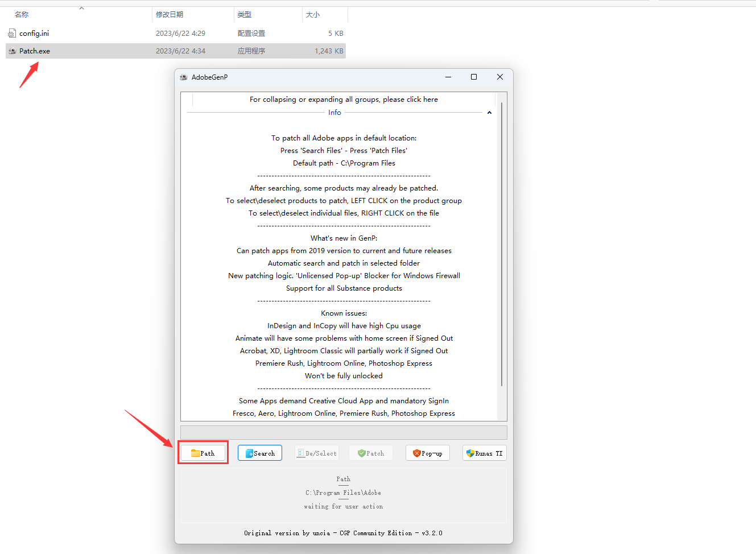Click the Pop-up blocker button
The height and width of the screenshot is (554, 756).
pyautogui.click(x=428, y=453)
